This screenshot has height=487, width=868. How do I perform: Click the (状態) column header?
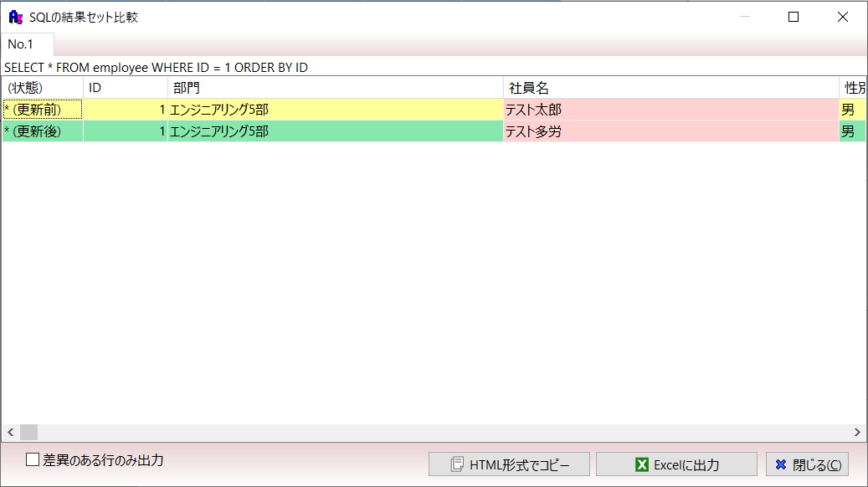(42, 88)
